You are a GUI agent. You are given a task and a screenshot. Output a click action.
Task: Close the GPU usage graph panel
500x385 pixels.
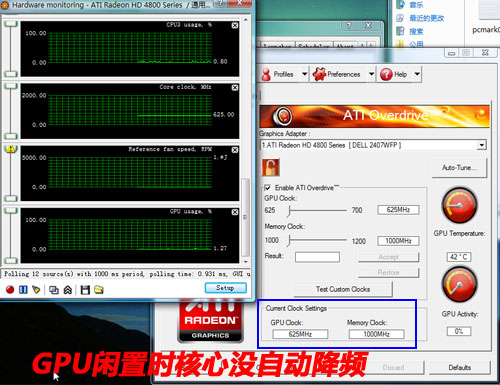click(235, 212)
